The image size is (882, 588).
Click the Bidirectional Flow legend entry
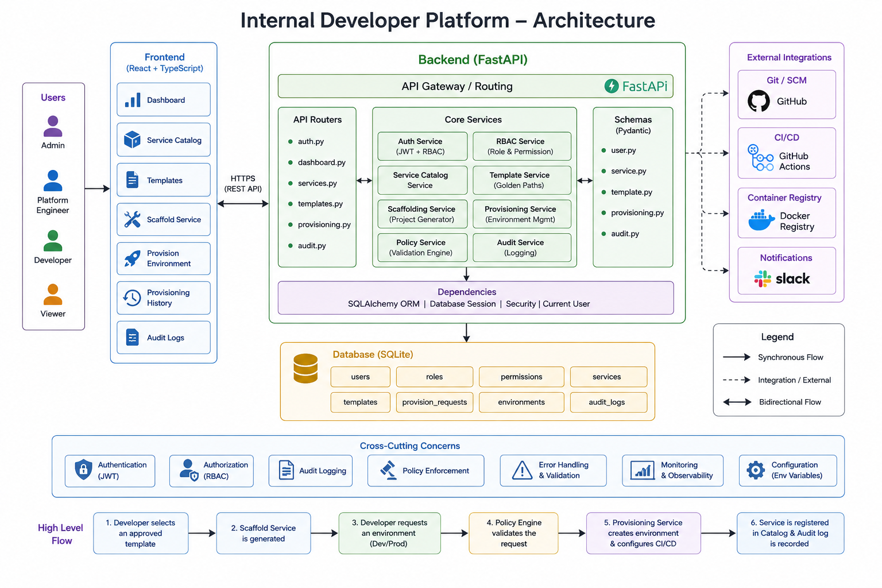click(x=772, y=402)
